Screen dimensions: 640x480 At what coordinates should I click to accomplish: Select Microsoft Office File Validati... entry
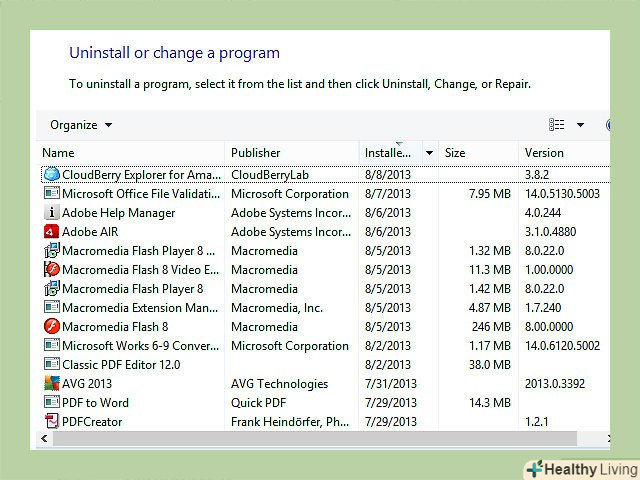coord(141,193)
